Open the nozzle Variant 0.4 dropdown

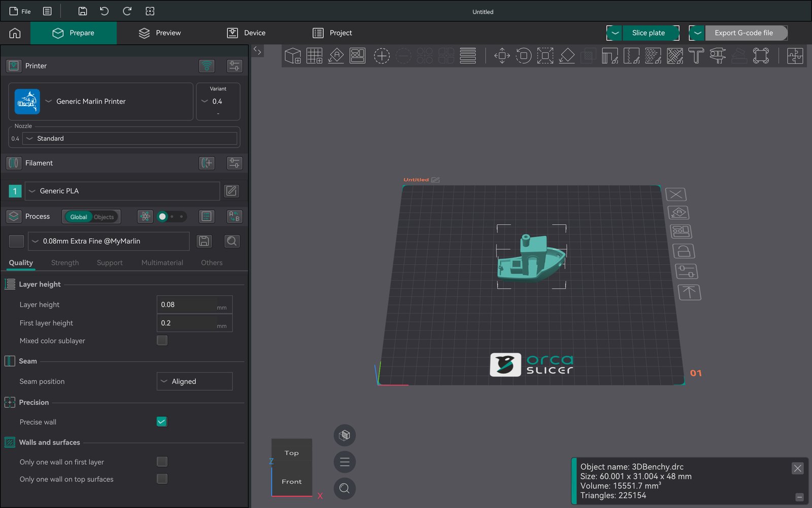[x=218, y=102]
